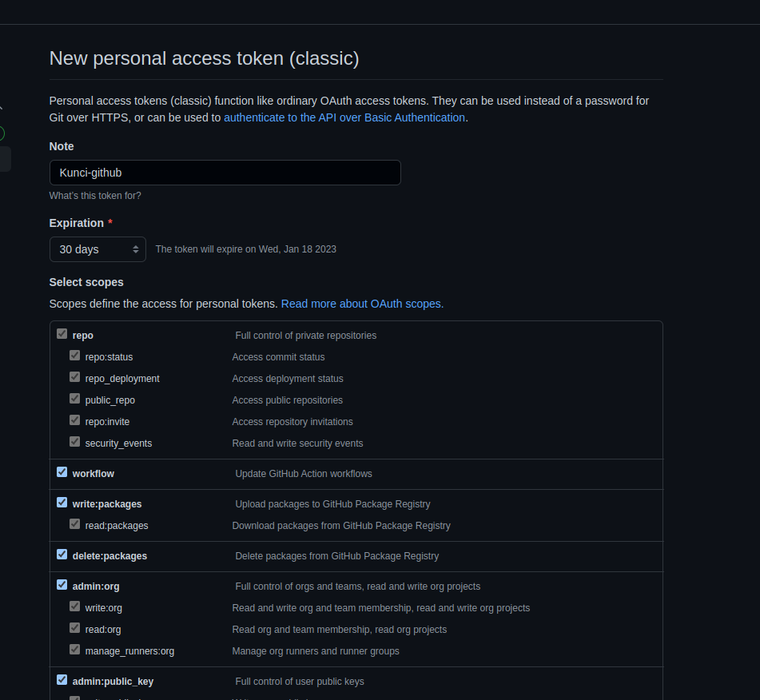This screenshot has width=760, height=700.
Task: Uncheck the workflow scope
Action: 62,471
